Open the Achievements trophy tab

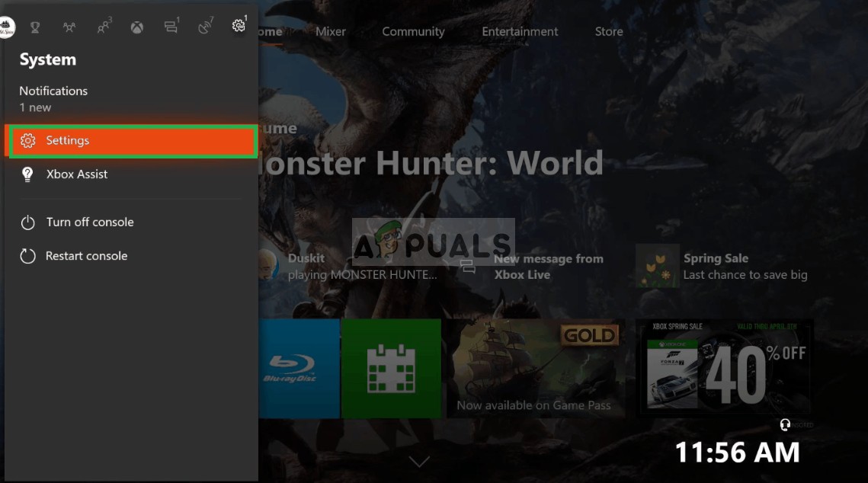[35, 27]
